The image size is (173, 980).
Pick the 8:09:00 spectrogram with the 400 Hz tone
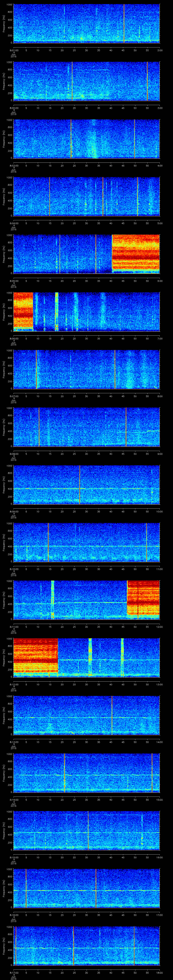point(86,485)
